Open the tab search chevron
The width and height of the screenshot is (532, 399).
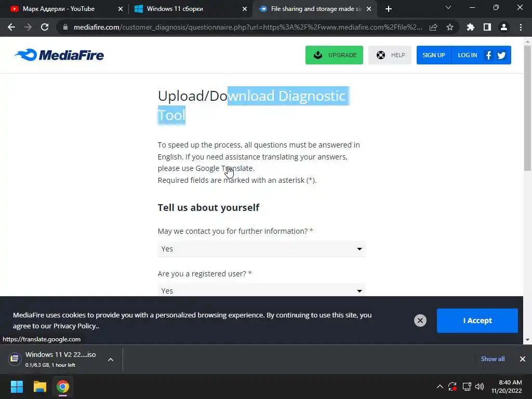tap(448, 7)
